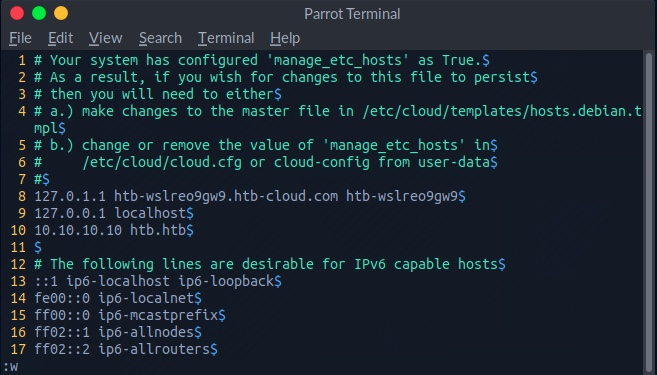Open the Edit menu
Viewport: 657px width, 375px height.
pyautogui.click(x=60, y=38)
